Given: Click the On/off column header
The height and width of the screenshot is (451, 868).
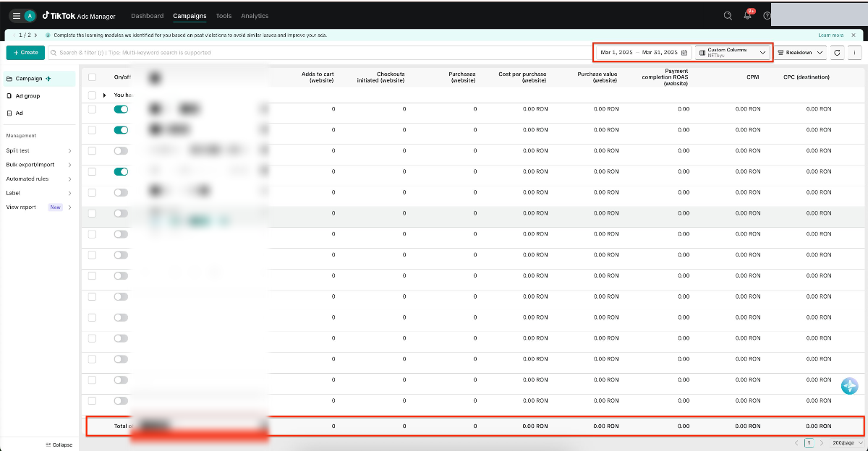Looking at the screenshot, I should click(x=122, y=77).
